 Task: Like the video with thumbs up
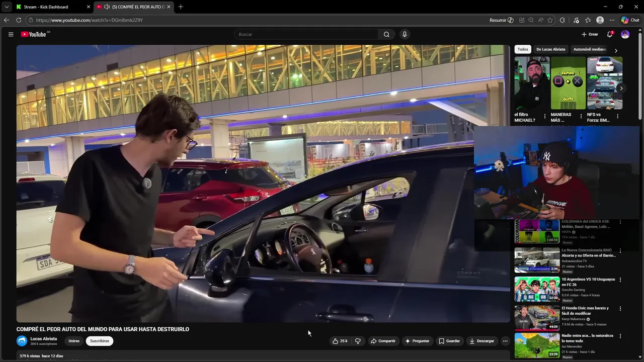click(x=340, y=341)
